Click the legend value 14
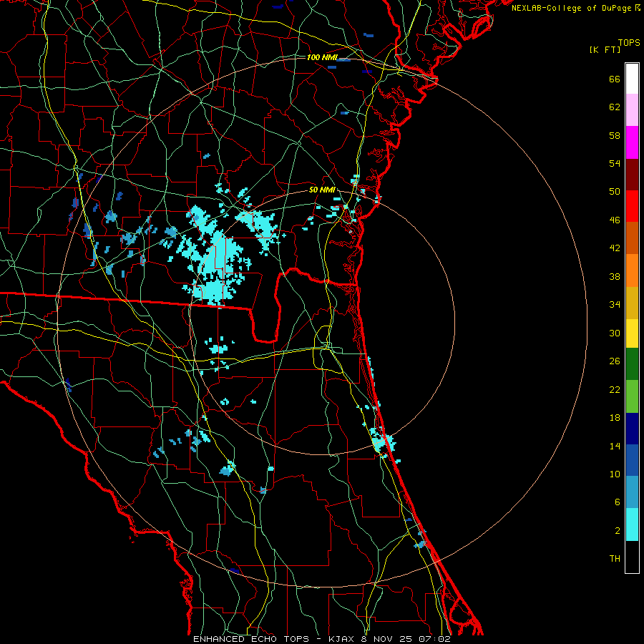 (615, 446)
